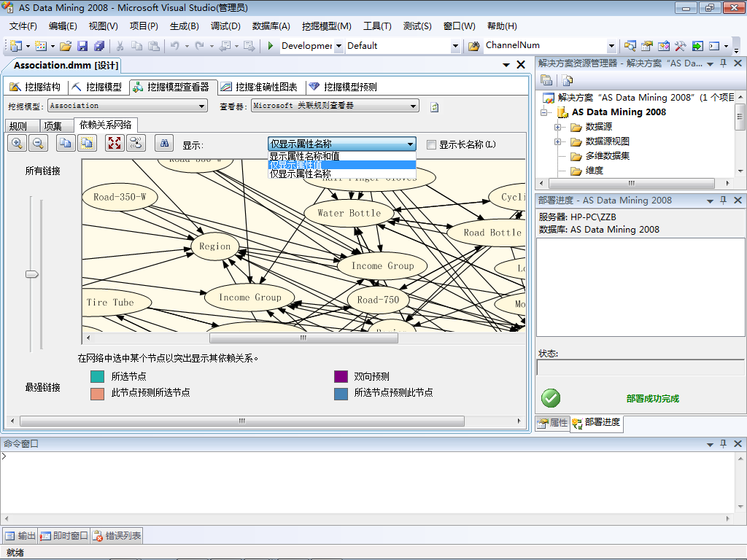This screenshot has height=560, width=747.
Task: Click the Find in Files icon beside ChannelNum
Action: pyautogui.click(x=473, y=46)
